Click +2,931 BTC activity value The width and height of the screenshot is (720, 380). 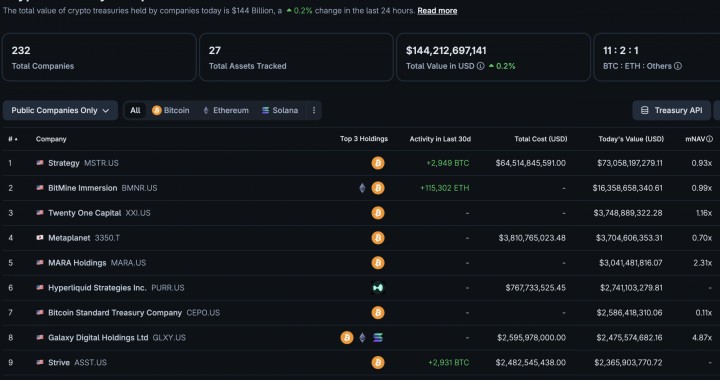(x=449, y=363)
